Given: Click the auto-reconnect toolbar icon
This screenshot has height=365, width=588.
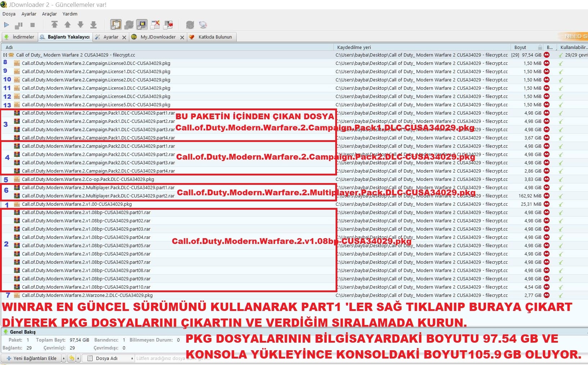Looking at the screenshot, I should (x=129, y=25).
